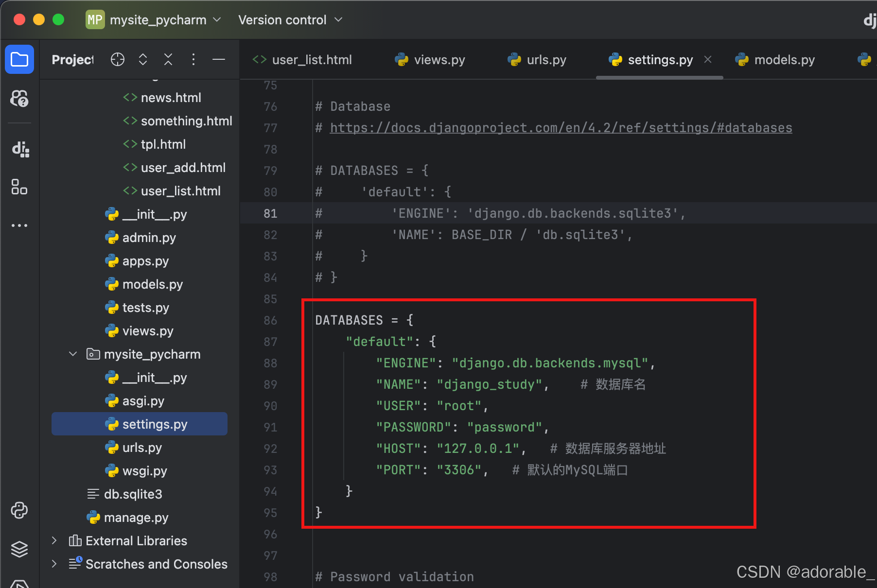Select urls.py in the project tree
This screenshot has height=588, width=877.
(142, 448)
